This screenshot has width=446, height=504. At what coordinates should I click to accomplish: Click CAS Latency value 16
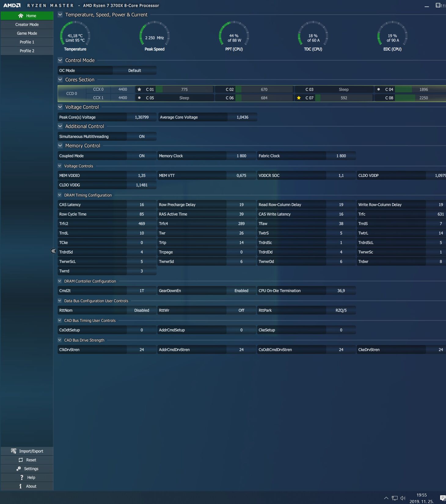click(142, 205)
